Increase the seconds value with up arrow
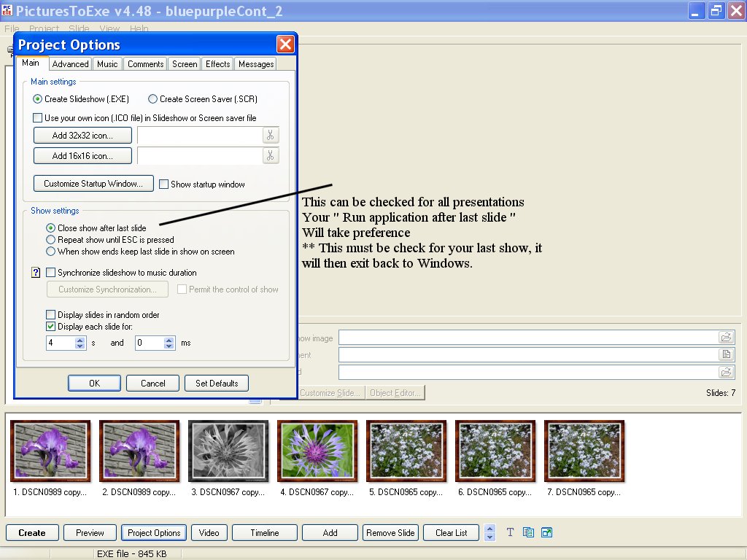The image size is (747, 560). pos(80,339)
